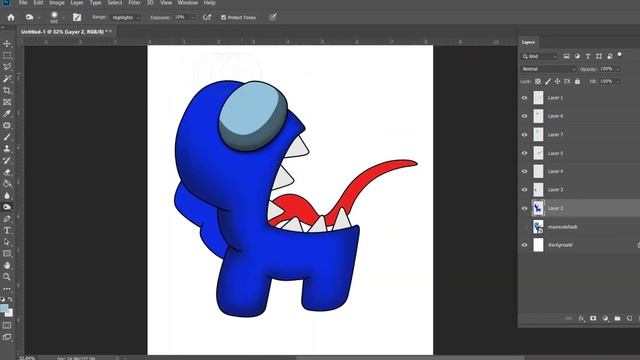Click the background color swatch
The width and height of the screenshot is (640, 360).
pos(9,313)
